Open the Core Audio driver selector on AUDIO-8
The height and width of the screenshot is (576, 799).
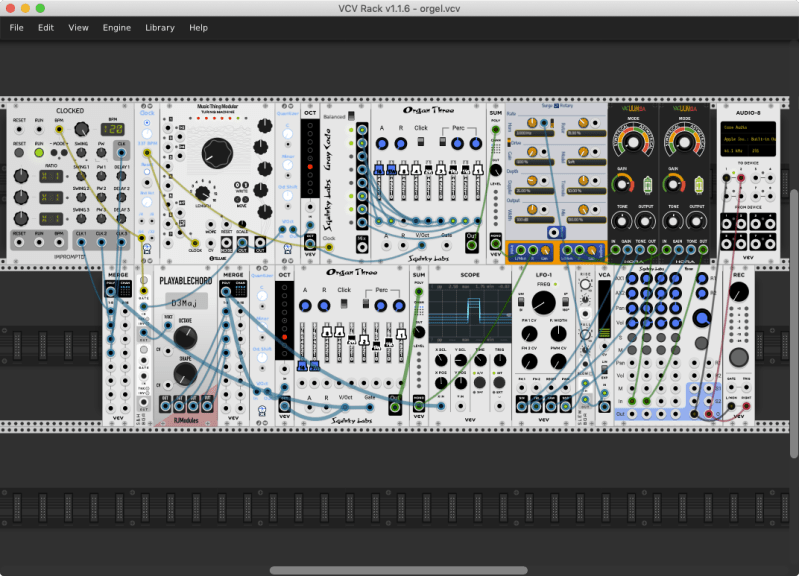747,127
